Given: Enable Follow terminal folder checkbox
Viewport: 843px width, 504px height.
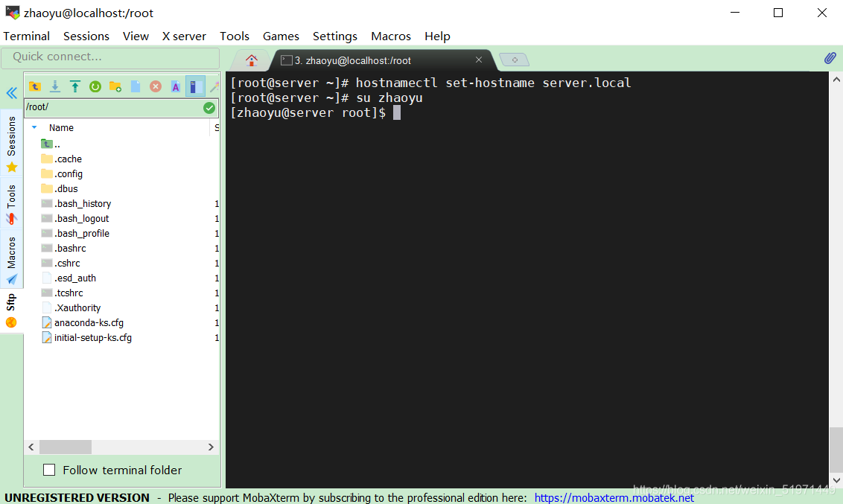Looking at the screenshot, I should [x=49, y=470].
